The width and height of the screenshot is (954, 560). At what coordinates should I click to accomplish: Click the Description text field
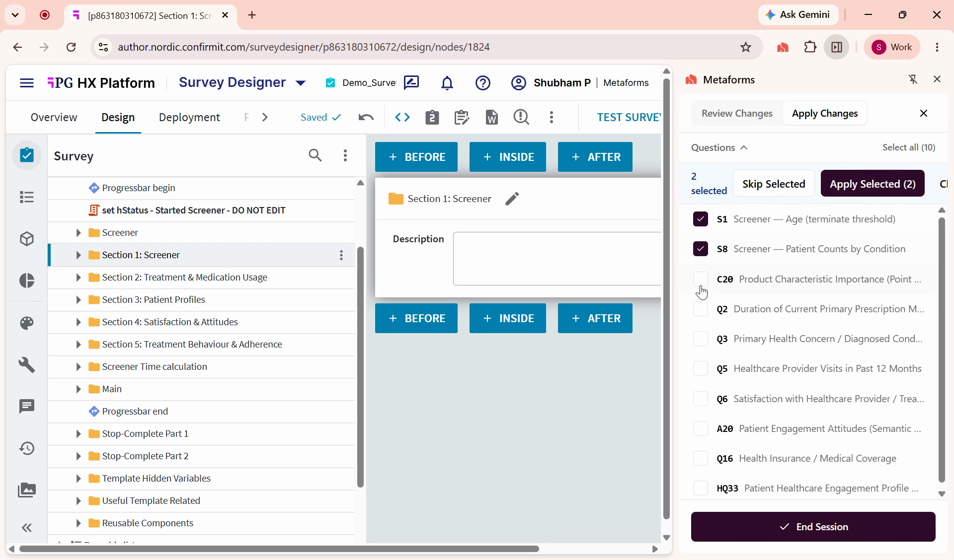557,259
